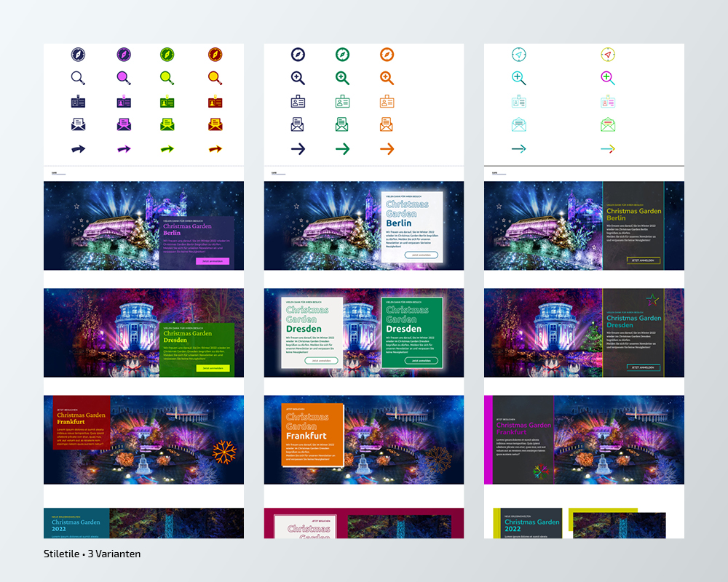Click the magenta curved arrow icon
The width and height of the screenshot is (728, 582).
pyautogui.click(x=124, y=149)
